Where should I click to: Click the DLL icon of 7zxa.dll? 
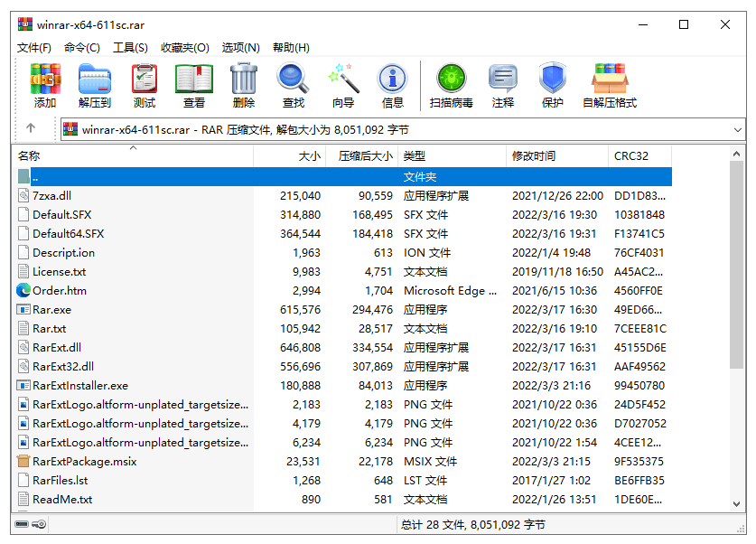point(23,195)
